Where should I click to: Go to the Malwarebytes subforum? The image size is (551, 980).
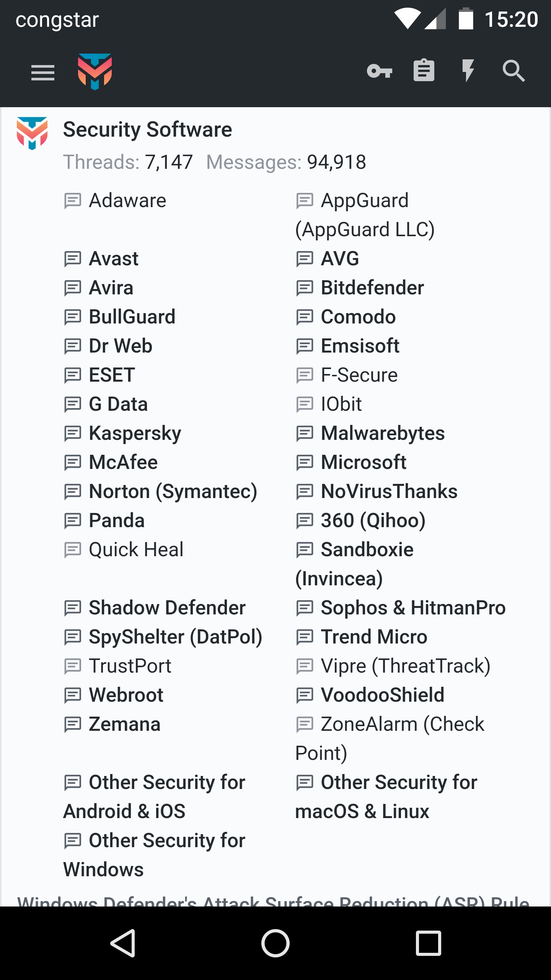pyautogui.click(x=383, y=433)
